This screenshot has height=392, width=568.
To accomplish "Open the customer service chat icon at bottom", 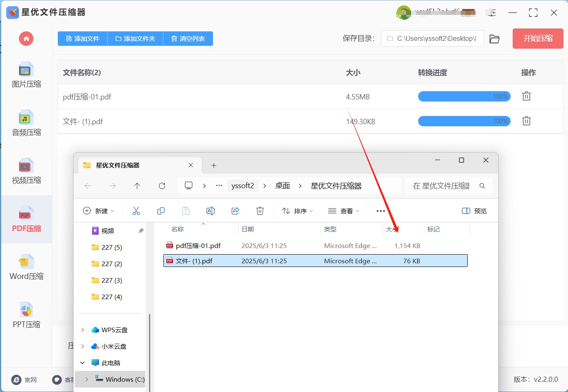I will pyautogui.click(x=57, y=380).
